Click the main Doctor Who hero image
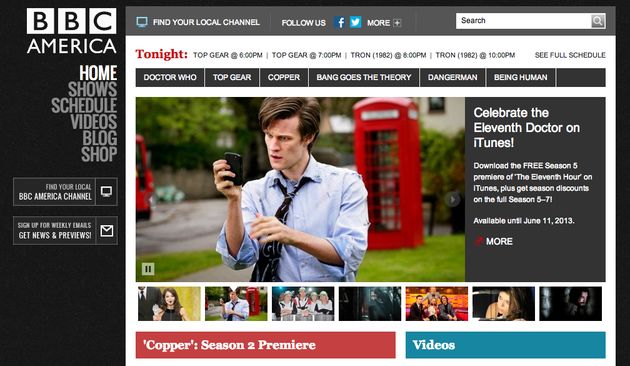Image resolution: width=630 pixels, height=366 pixels. [300, 189]
